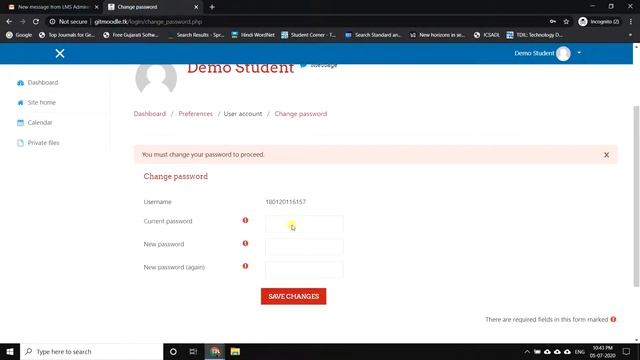Open a new browser tab
640x360 pixels.
[212, 7]
